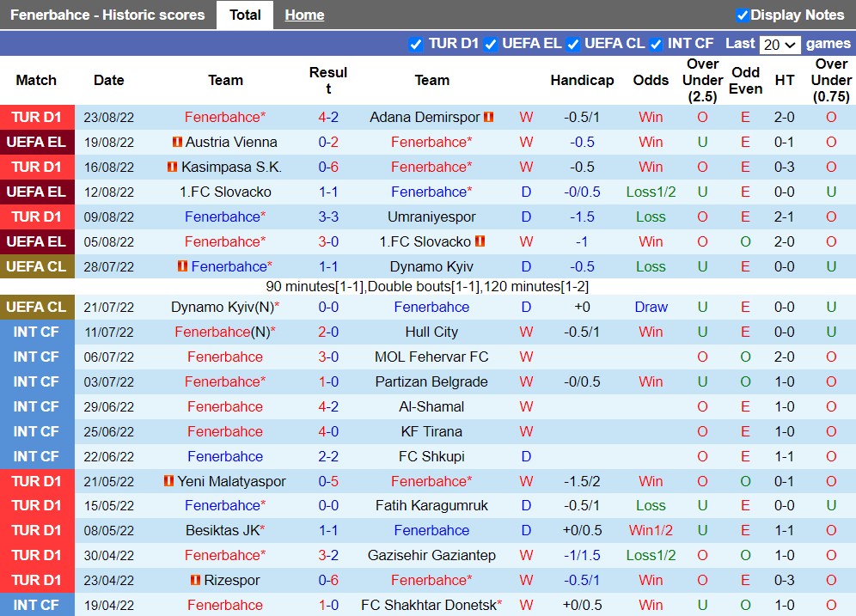Click red card icon before Fenerbahce, Dynamo Kyiv row
This screenshot has height=616, width=856.
pos(182,266)
